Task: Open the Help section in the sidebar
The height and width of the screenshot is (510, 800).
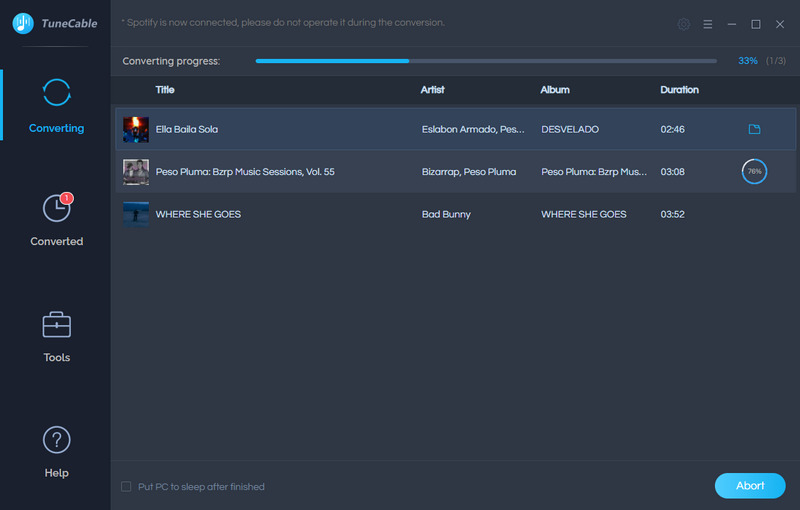Action: pyautogui.click(x=56, y=452)
